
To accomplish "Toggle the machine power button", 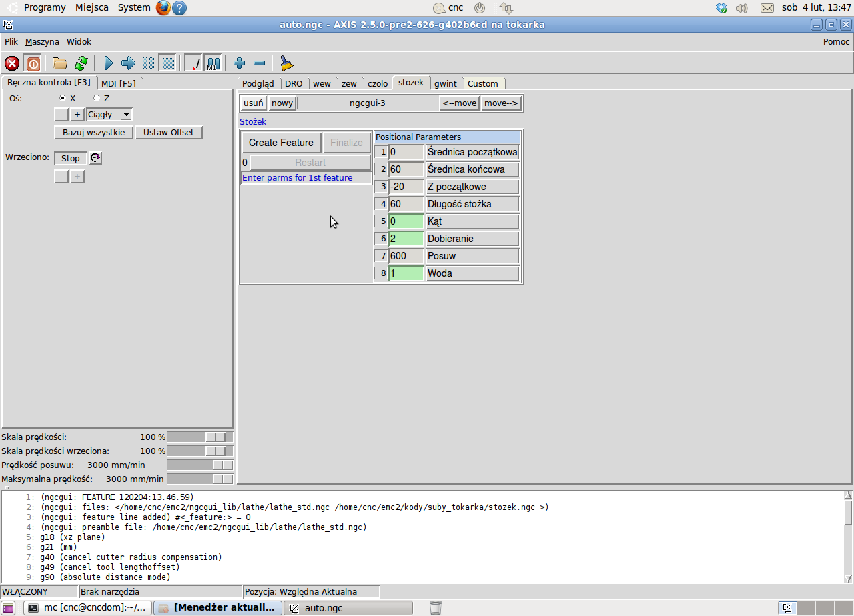I will click(x=33, y=63).
